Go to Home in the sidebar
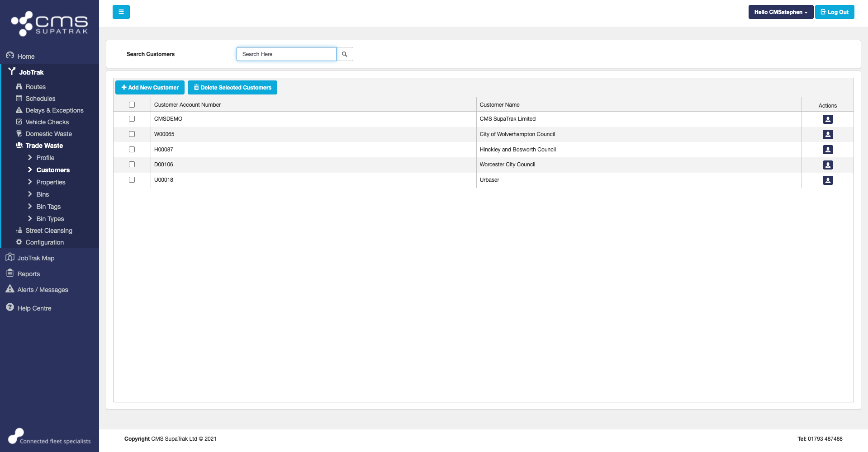The image size is (868, 452). point(26,56)
